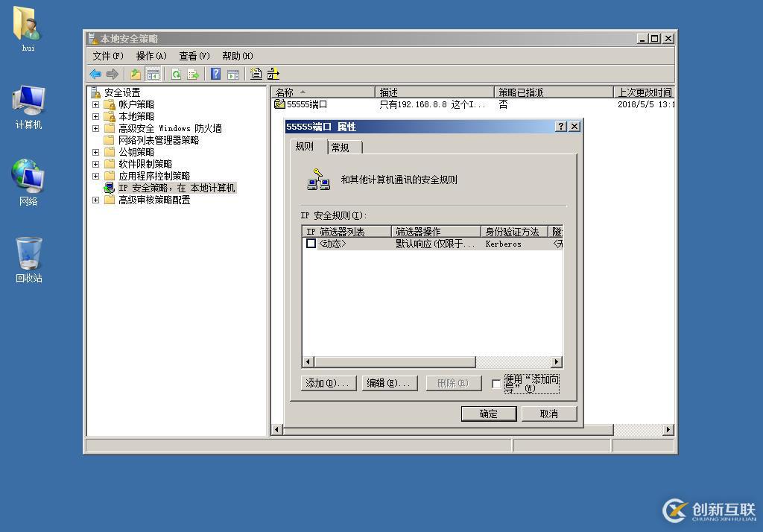This screenshot has width=763, height=532.
Task: Select the 规则 tab
Action: point(308,147)
